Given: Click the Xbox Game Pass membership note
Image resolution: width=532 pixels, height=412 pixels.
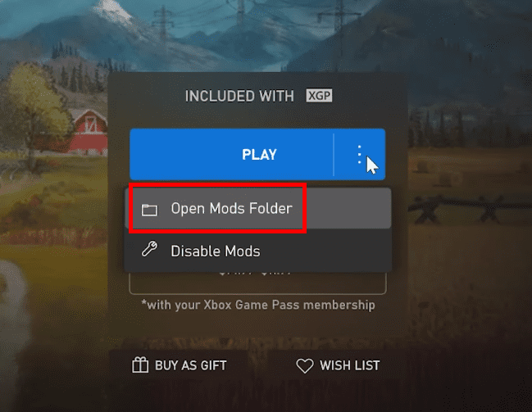Looking at the screenshot, I should click(x=258, y=305).
